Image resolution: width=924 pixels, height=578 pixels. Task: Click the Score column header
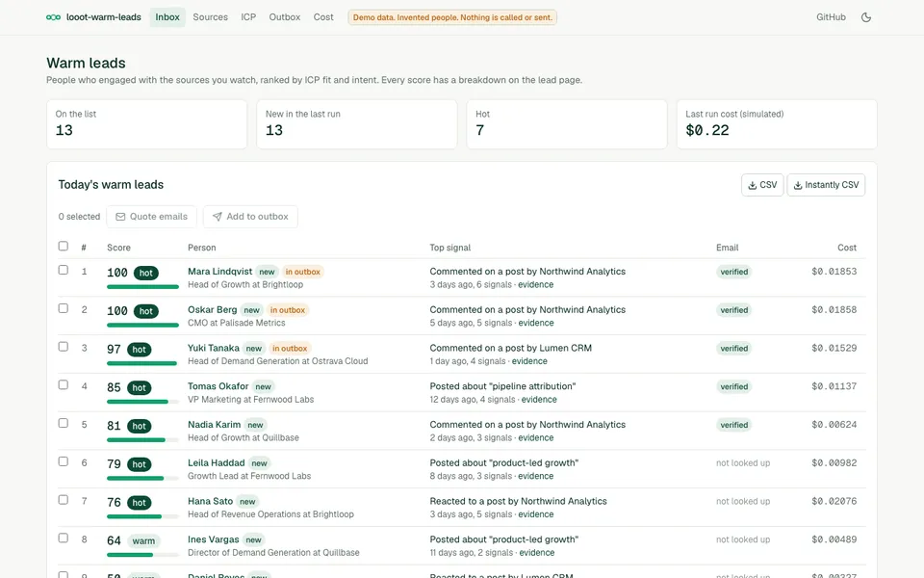click(118, 248)
